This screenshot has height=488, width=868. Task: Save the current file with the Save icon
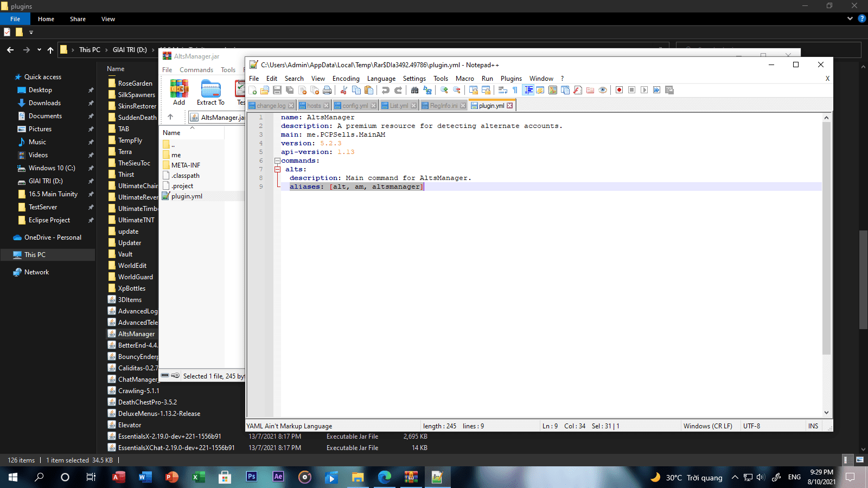pos(277,90)
